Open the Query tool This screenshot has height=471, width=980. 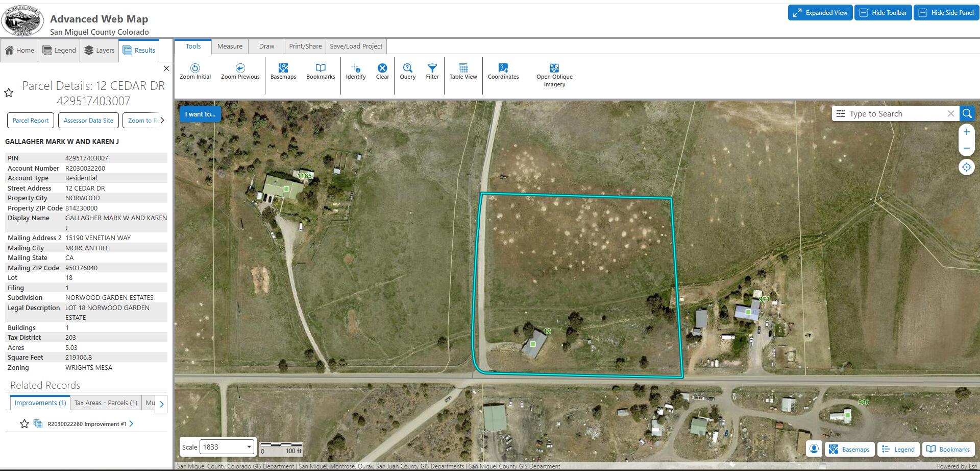pos(407,72)
